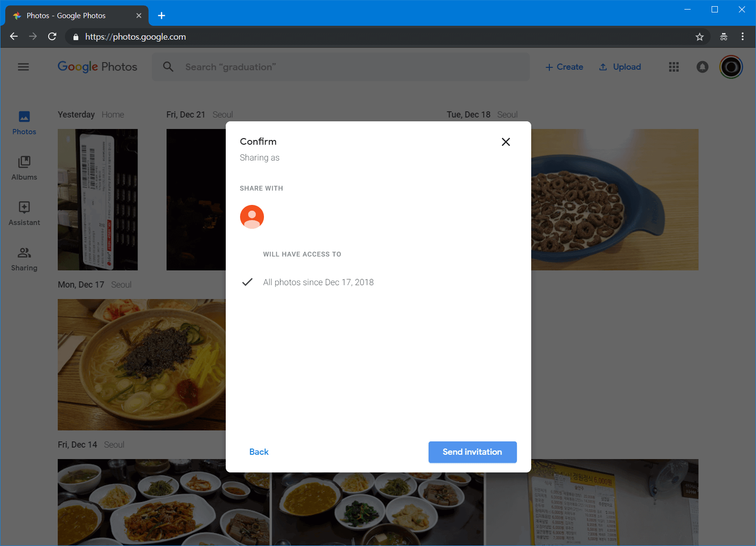The height and width of the screenshot is (546, 756).
Task: Open the hamburger main menu
Action: (x=23, y=67)
